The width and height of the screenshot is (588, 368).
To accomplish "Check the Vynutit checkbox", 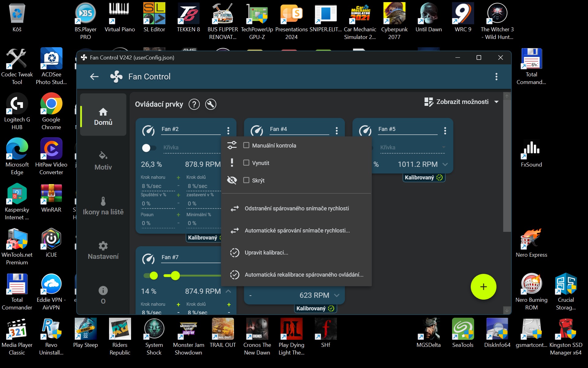I will (246, 163).
